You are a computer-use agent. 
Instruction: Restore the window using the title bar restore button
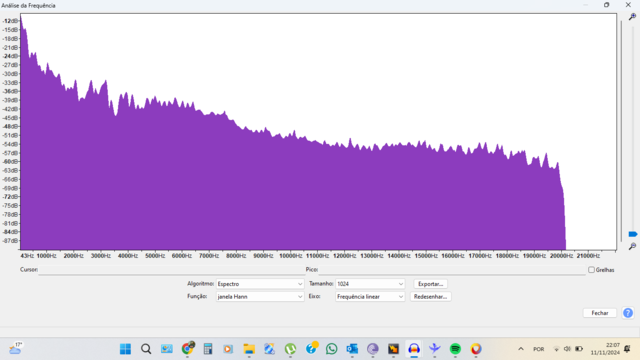tap(607, 5)
